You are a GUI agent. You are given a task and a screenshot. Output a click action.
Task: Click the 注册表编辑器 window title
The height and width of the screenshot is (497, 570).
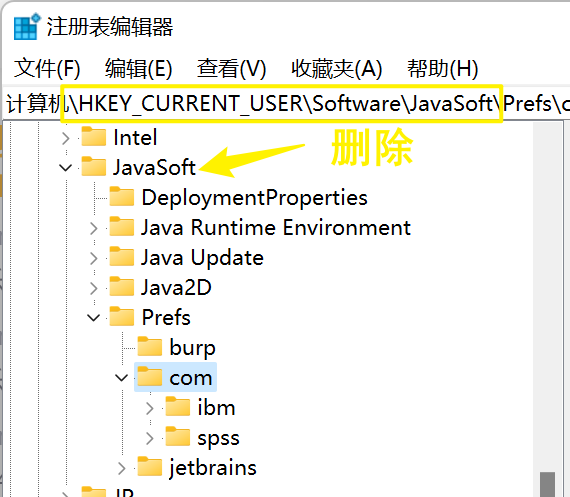click(110, 27)
